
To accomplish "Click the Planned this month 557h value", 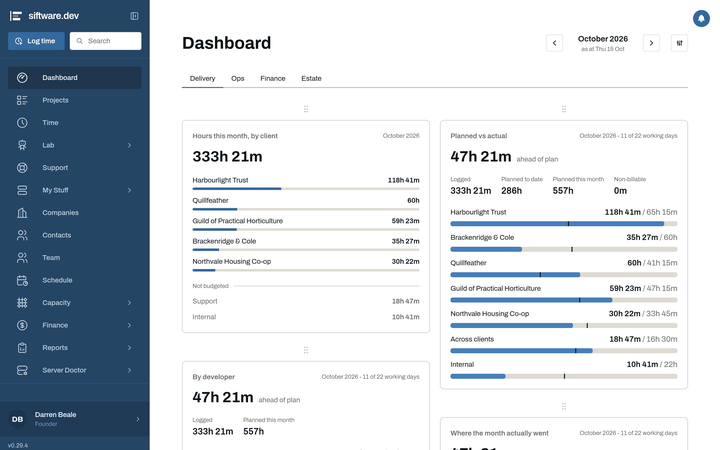I will pos(563,191).
